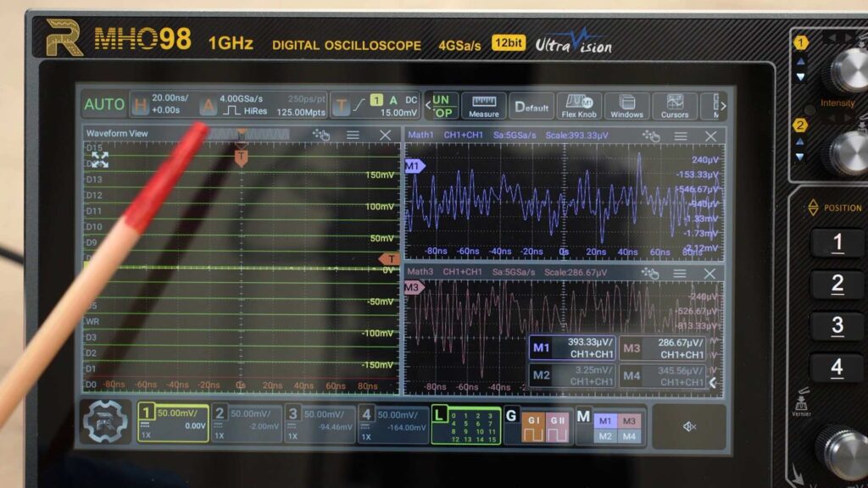Open the Math1 window hamburger menu
The width and height of the screenshot is (868, 488).
point(680,136)
